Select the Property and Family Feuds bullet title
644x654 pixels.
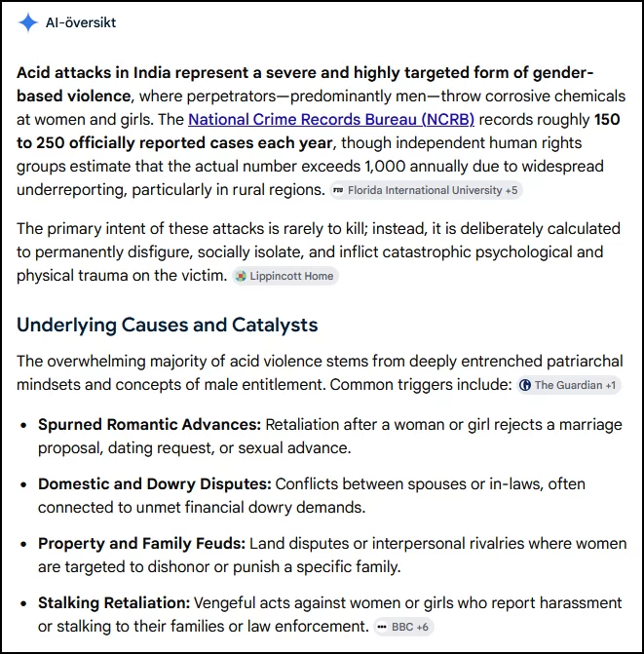click(141, 544)
